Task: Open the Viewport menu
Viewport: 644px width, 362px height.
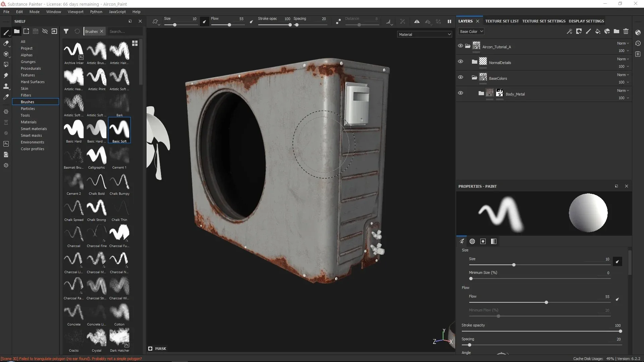Action: pyautogui.click(x=75, y=12)
